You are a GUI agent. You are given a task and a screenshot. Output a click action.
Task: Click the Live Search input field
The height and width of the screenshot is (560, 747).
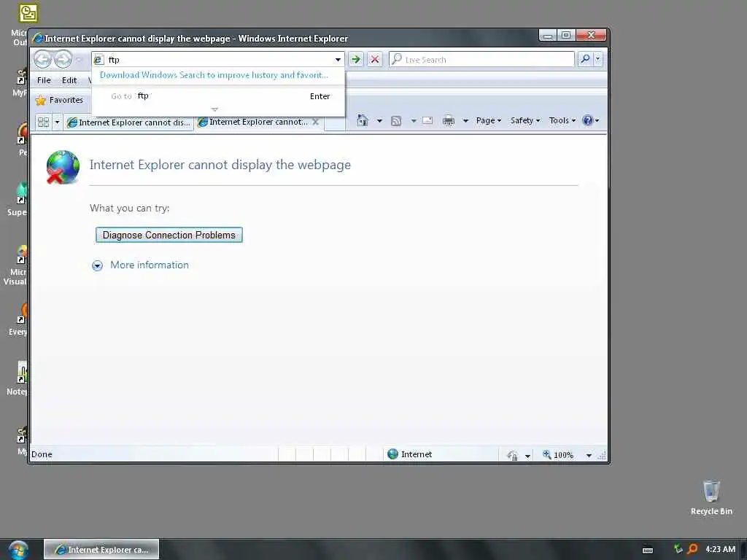(482, 60)
